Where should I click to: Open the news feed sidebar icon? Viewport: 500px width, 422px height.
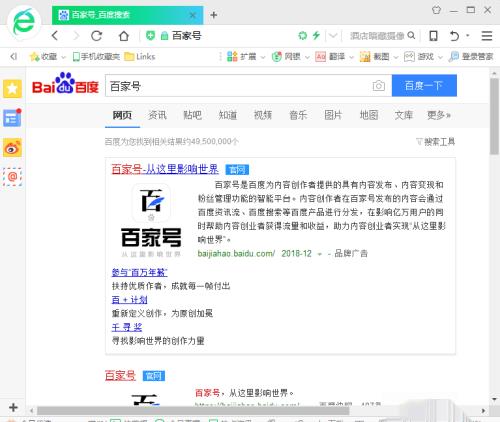pyautogui.click(x=12, y=118)
